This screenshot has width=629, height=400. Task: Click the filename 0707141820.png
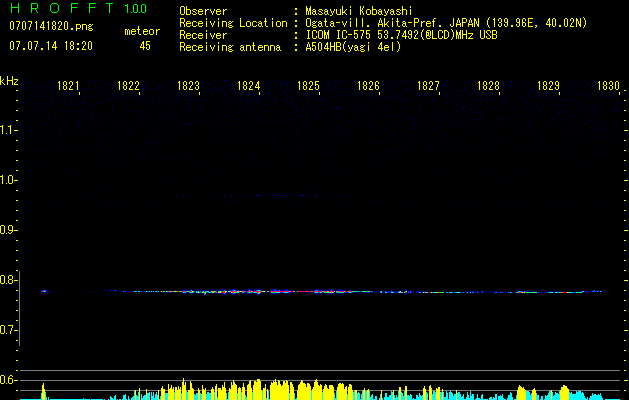pos(51,27)
